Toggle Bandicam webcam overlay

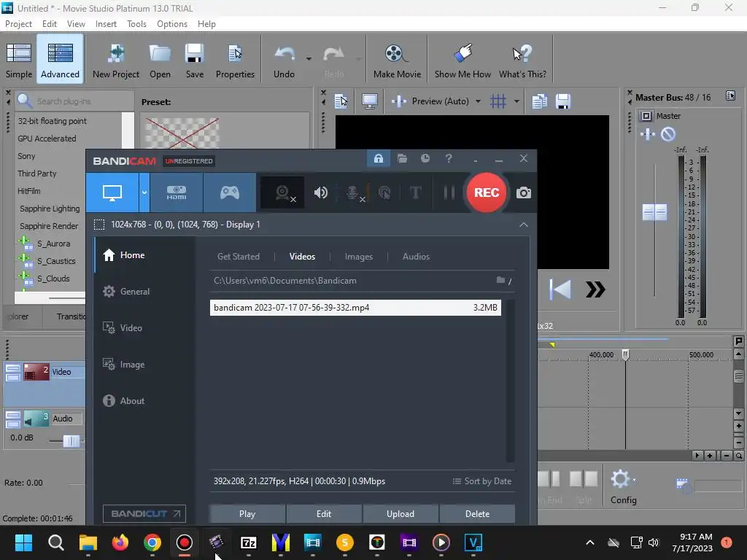point(282,192)
